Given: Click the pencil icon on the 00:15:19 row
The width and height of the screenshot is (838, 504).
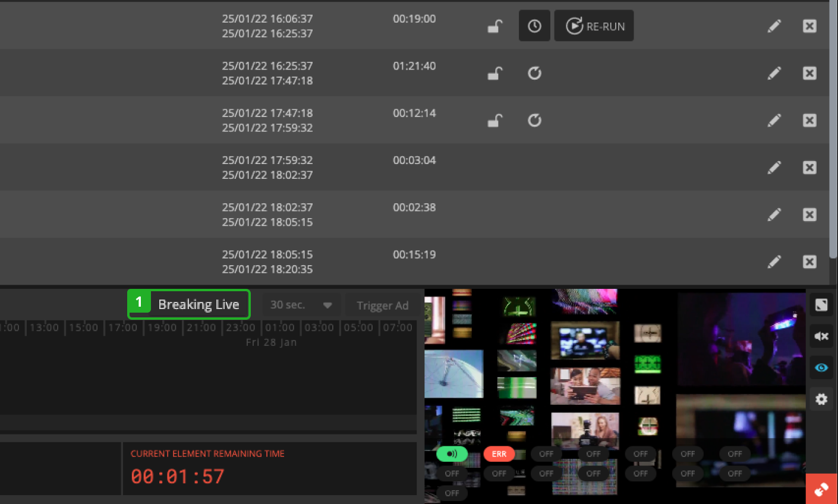Looking at the screenshot, I should point(774,262).
